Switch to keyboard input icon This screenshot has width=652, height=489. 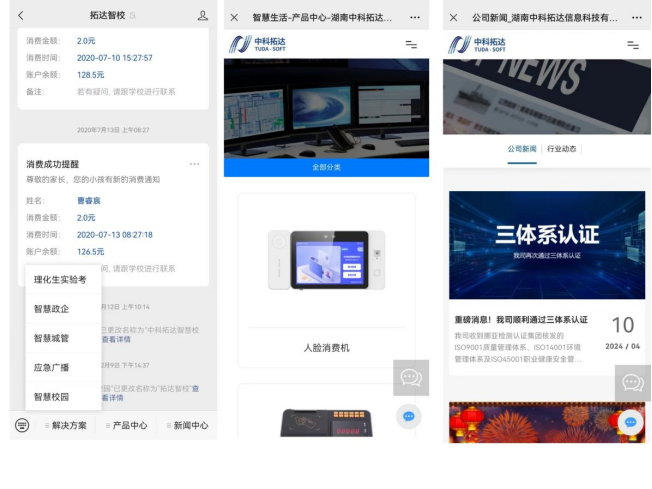click(x=22, y=425)
